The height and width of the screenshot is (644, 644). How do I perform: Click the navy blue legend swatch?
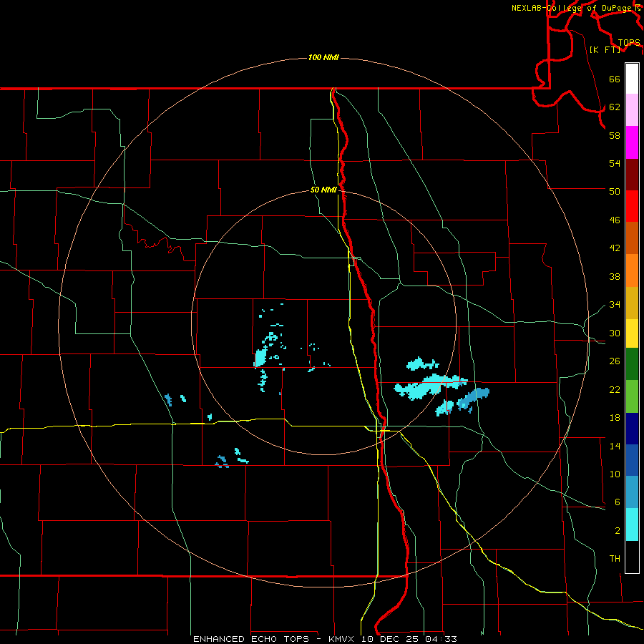pyautogui.click(x=632, y=429)
